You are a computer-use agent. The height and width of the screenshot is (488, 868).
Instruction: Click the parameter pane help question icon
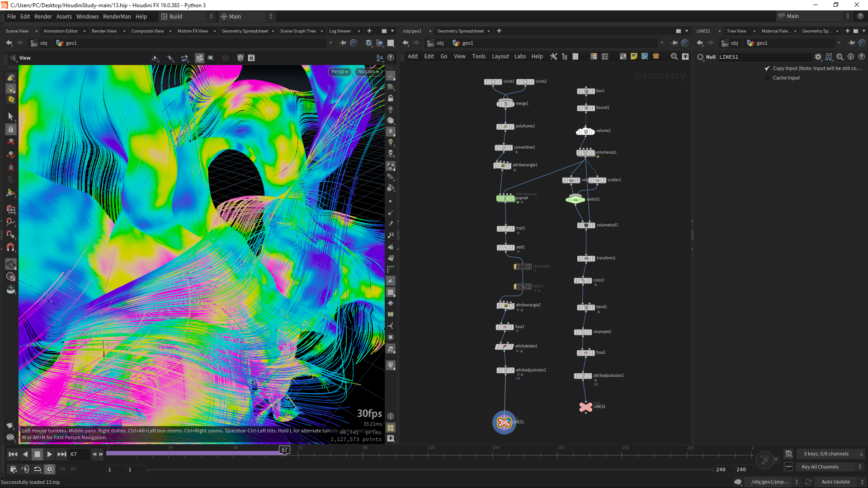(x=862, y=57)
